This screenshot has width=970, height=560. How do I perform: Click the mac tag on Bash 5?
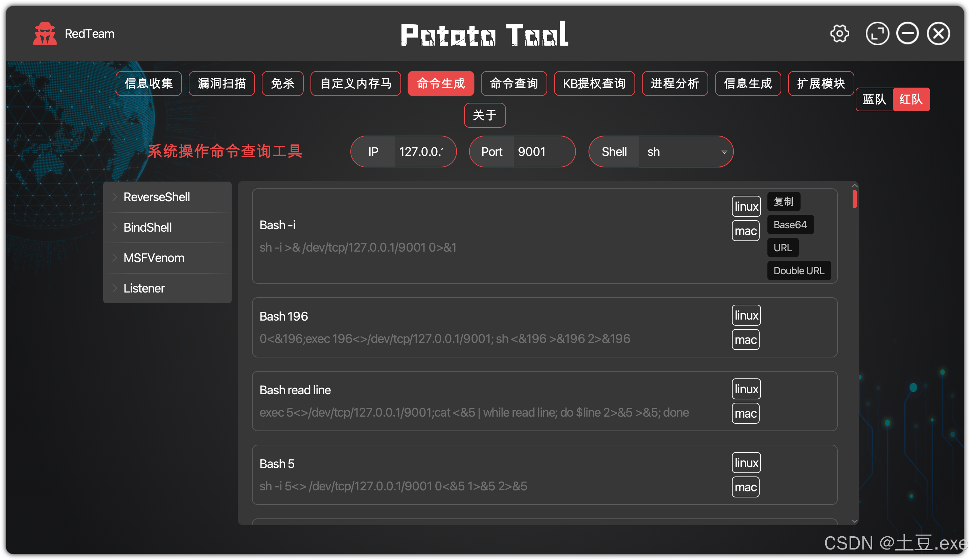(x=745, y=487)
